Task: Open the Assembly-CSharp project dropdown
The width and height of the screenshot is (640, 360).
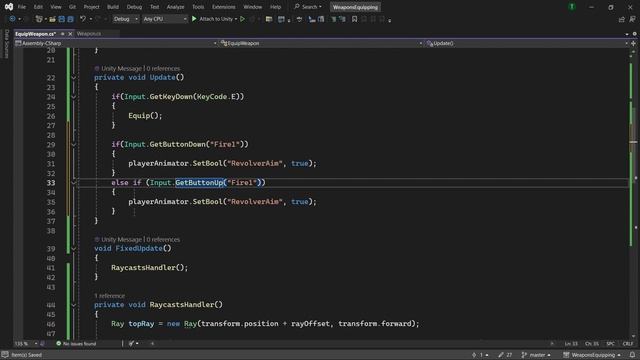Action: 116,43
